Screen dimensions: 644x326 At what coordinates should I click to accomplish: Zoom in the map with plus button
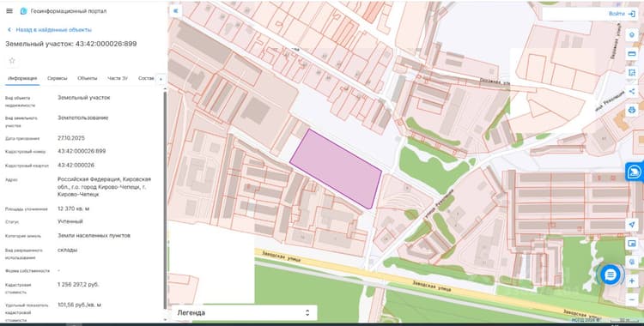[x=632, y=281]
